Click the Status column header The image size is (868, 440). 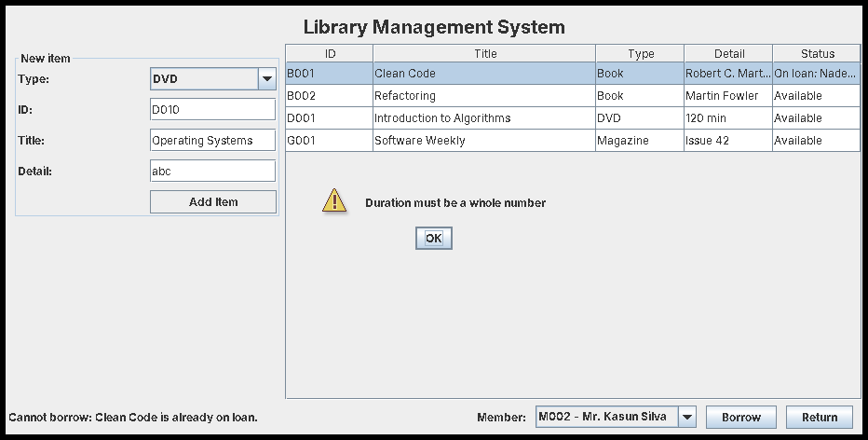click(817, 53)
